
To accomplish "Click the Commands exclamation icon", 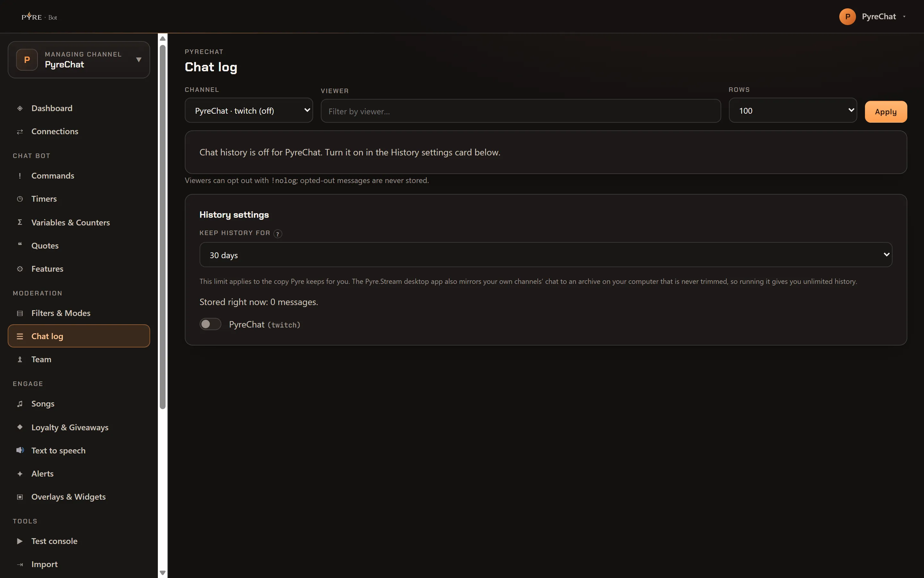I will (x=20, y=176).
